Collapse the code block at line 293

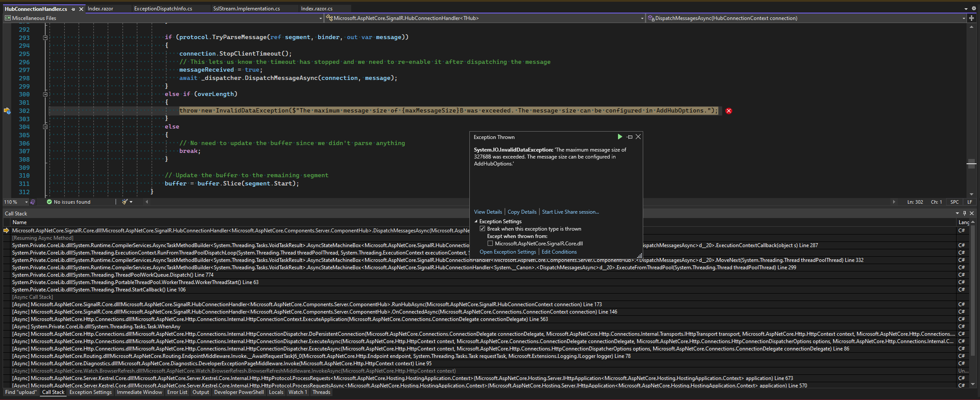(x=45, y=38)
